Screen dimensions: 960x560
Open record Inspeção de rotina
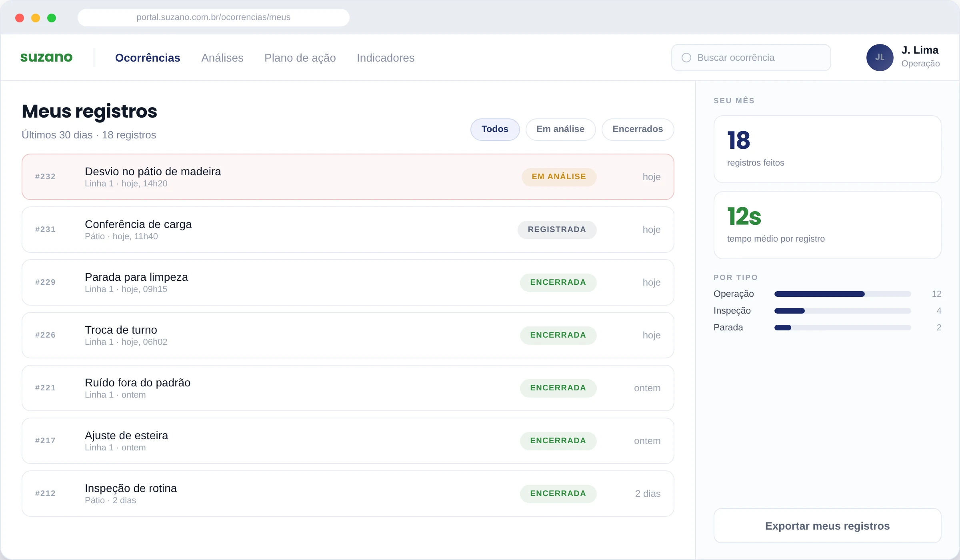pos(348,494)
